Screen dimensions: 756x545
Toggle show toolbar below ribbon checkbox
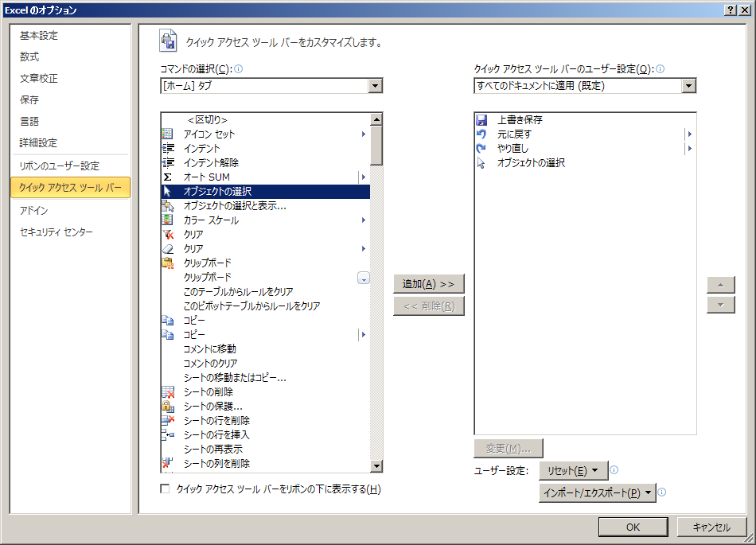tap(165, 489)
